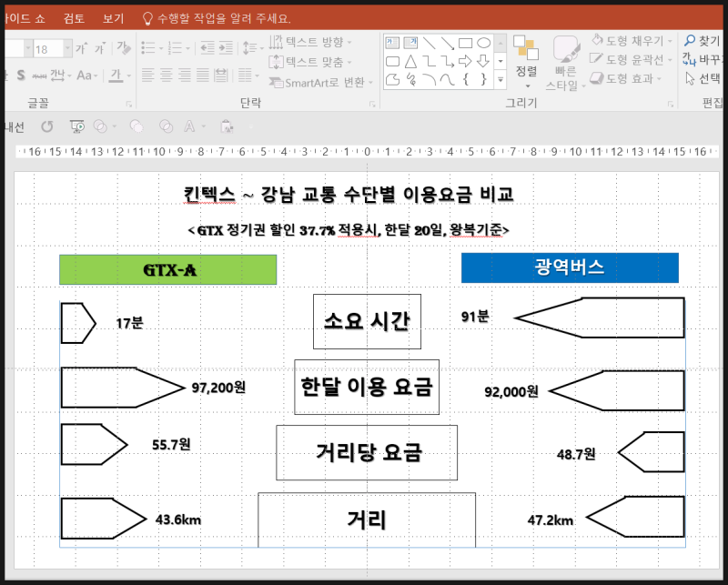Viewport: 728px width, 585px height.
Task: Select the Rectangle shape from the shapes gallery
Action: (464, 43)
